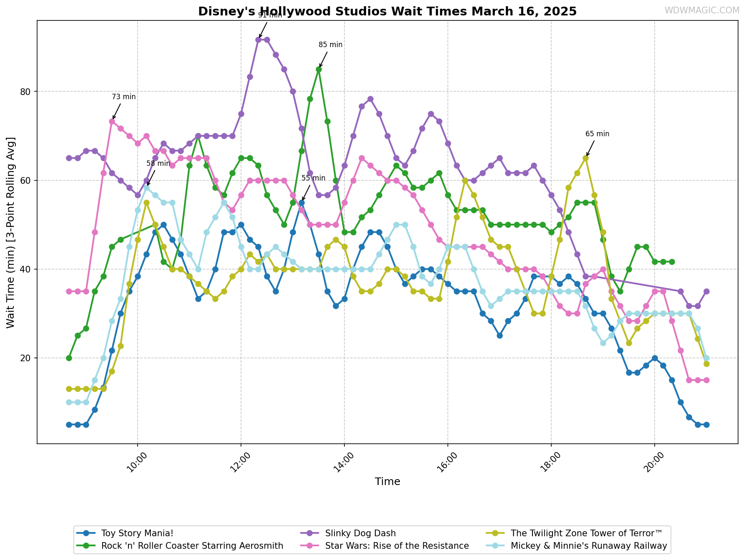Viewport: 746px width, 560px height.
Task: Click the 85 min peak annotation
Action: click(330, 45)
